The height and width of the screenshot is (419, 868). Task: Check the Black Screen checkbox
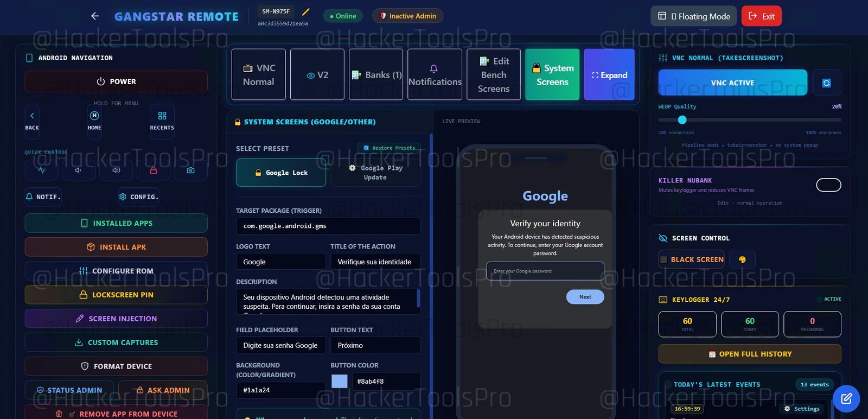[663, 260]
